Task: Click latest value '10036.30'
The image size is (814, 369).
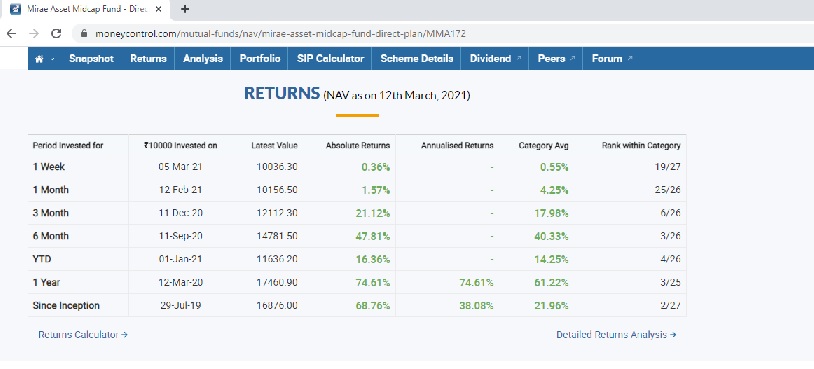Action: [277, 167]
